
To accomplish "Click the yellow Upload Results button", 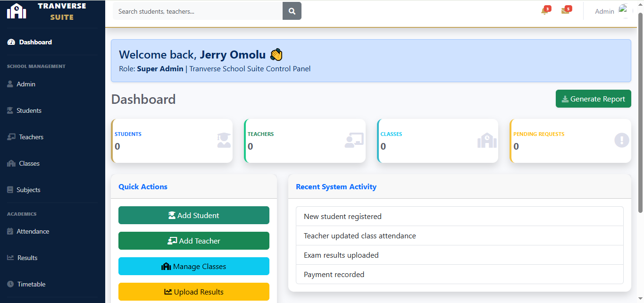I will click(x=193, y=292).
